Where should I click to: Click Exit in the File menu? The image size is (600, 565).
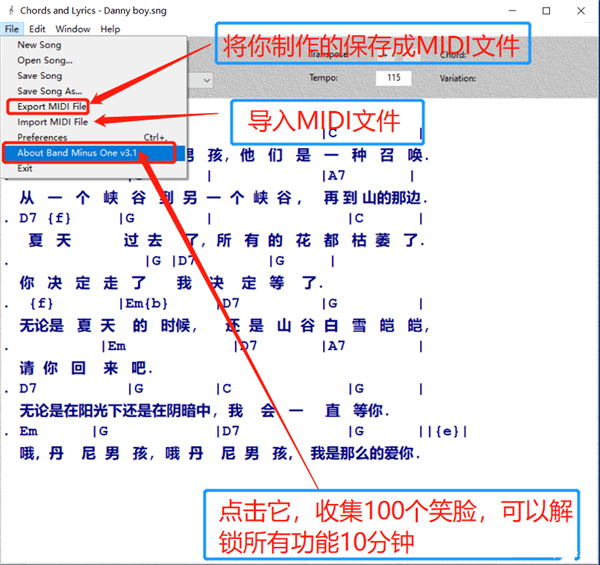(x=25, y=168)
